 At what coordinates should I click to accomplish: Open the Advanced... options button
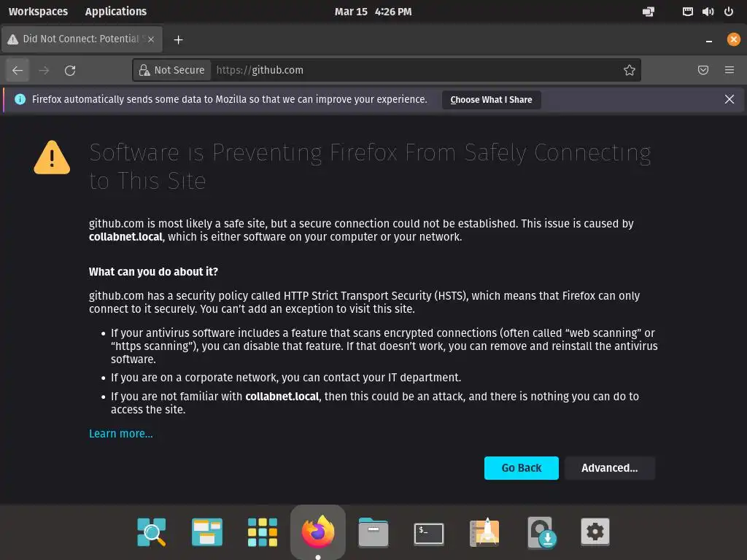click(609, 467)
